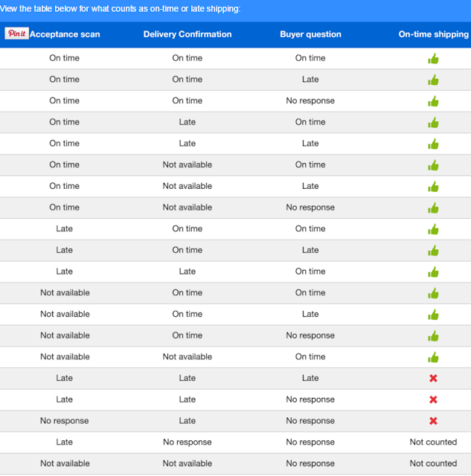Click thumbs-up for Not available, On time, On time row
The image size is (471, 476).
(x=433, y=293)
